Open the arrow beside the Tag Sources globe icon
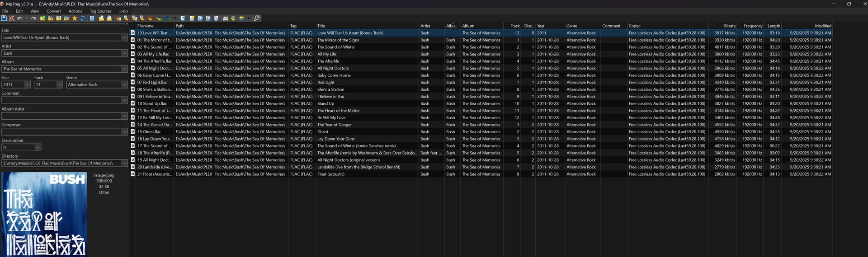868x257 pixels. [x=248, y=19]
